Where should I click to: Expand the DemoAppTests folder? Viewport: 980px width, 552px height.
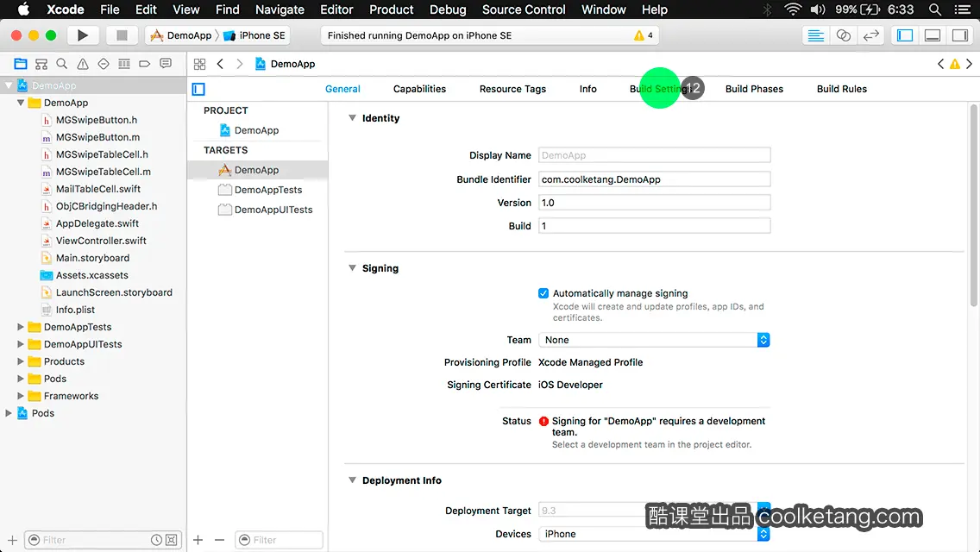(21, 327)
